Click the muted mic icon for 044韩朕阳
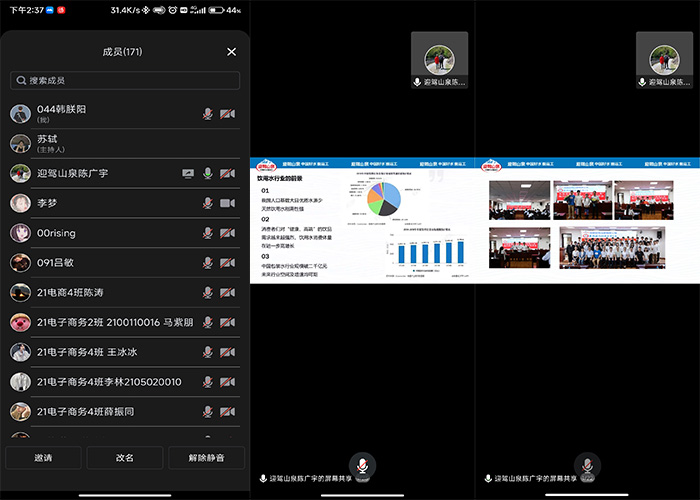 [207, 114]
